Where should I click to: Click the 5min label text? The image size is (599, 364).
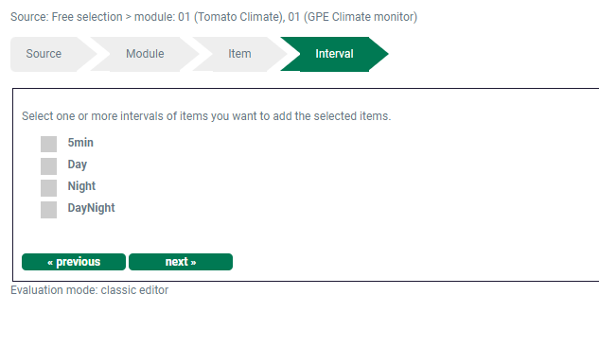80,143
